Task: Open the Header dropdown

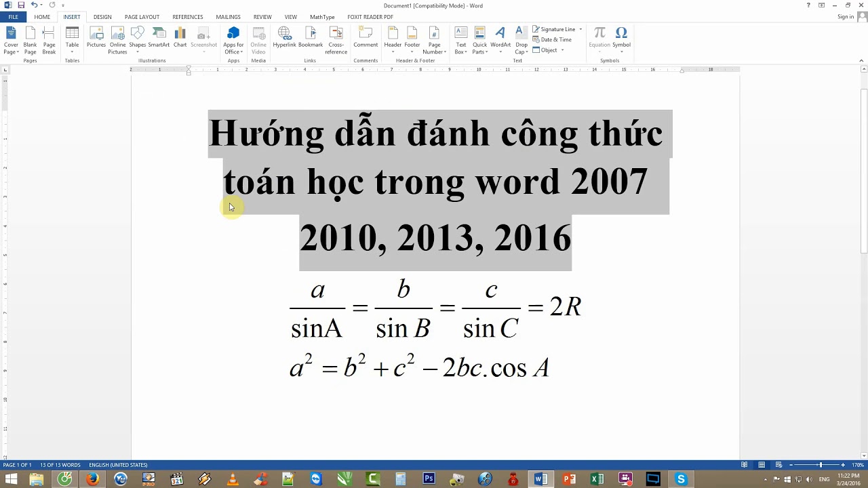Action: [x=393, y=41]
